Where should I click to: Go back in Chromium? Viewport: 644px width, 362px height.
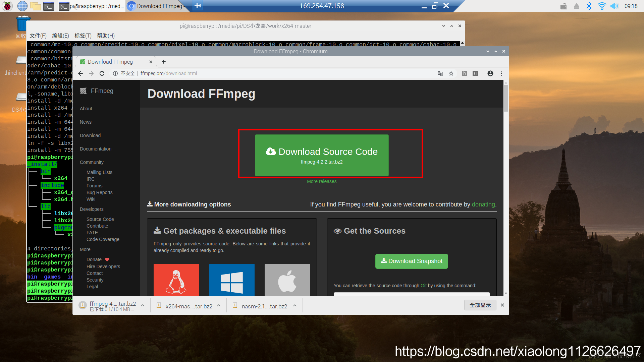[80, 73]
